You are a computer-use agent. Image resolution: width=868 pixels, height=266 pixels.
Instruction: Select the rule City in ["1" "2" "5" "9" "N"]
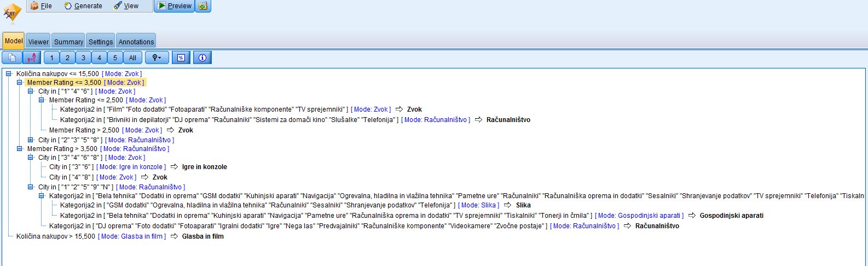(112, 187)
